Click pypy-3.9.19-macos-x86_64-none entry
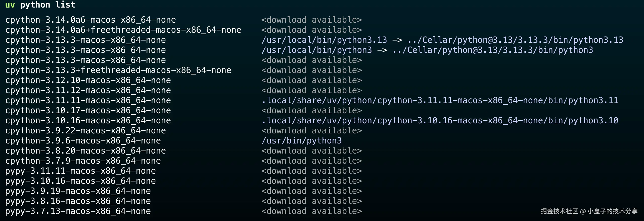The width and height of the screenshot is (644, 221). pyautogui.click(x=78, y=191)
